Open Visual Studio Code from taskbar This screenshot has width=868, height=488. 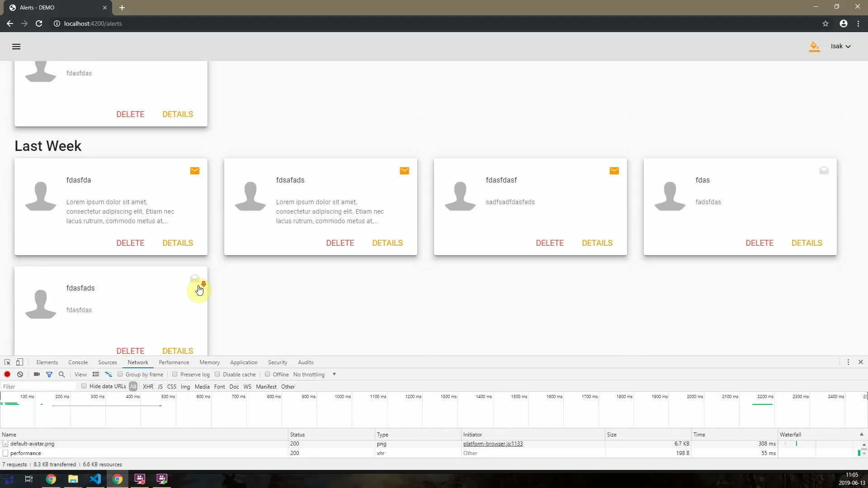click(x=95, y=479)
